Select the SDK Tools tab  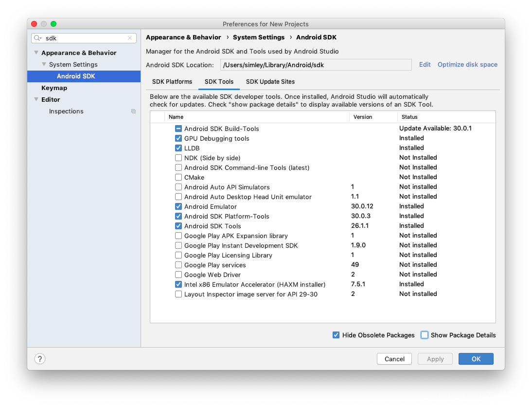coord(219,81)
